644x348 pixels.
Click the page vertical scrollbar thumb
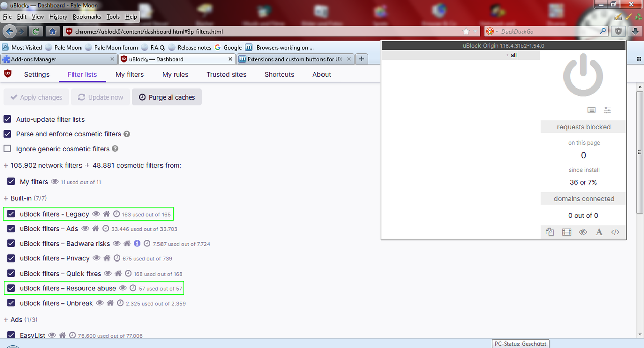[640, 152]
